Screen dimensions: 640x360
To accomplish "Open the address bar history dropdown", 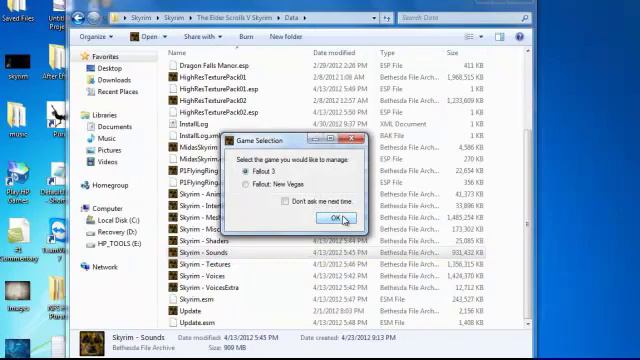I will tap(374, 18).
